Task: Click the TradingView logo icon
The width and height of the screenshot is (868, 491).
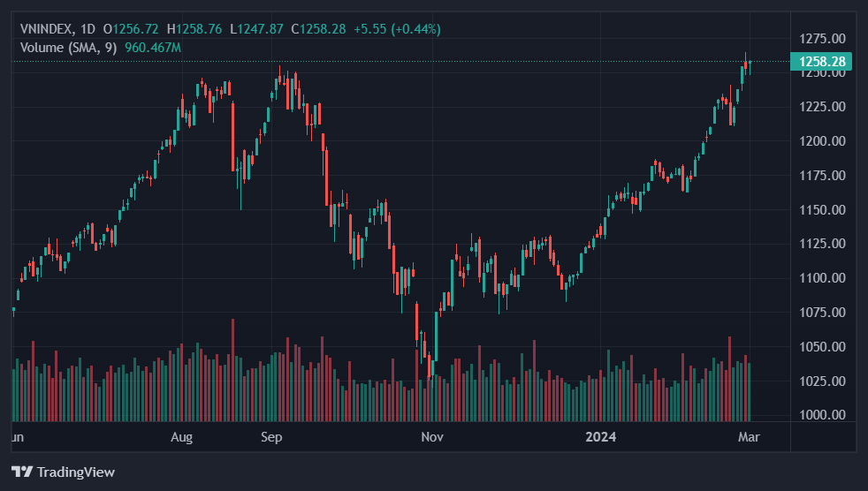Action: pos(22,472)
